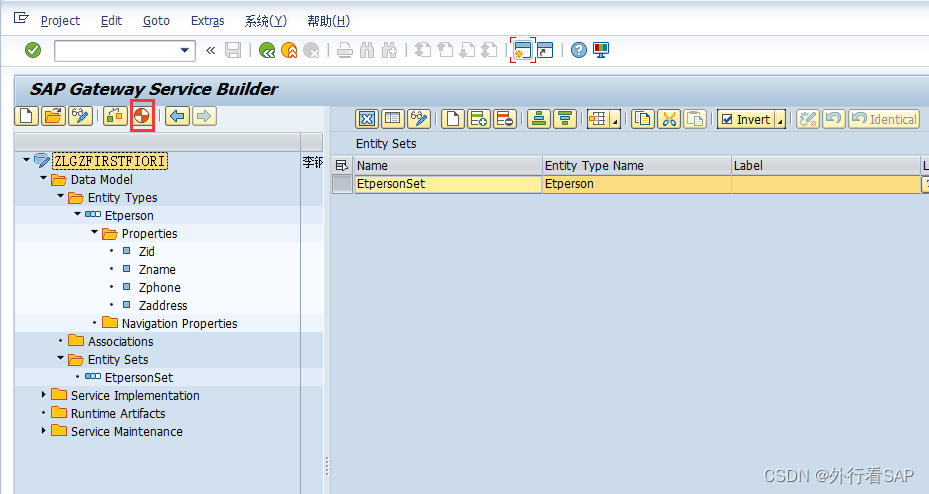Screen dimensions: 929x494
Task: Collapse the Etperson entity type node
Action: (78, 214)
